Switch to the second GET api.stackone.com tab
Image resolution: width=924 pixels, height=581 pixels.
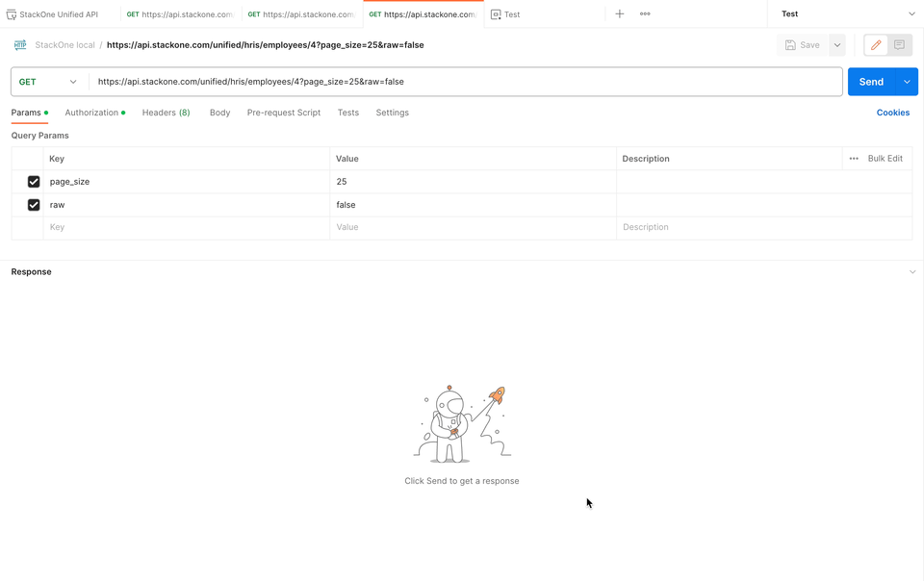[301, 14]
